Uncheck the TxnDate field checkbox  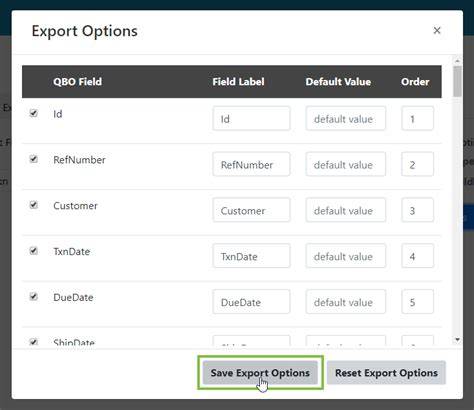click(34, 250)
